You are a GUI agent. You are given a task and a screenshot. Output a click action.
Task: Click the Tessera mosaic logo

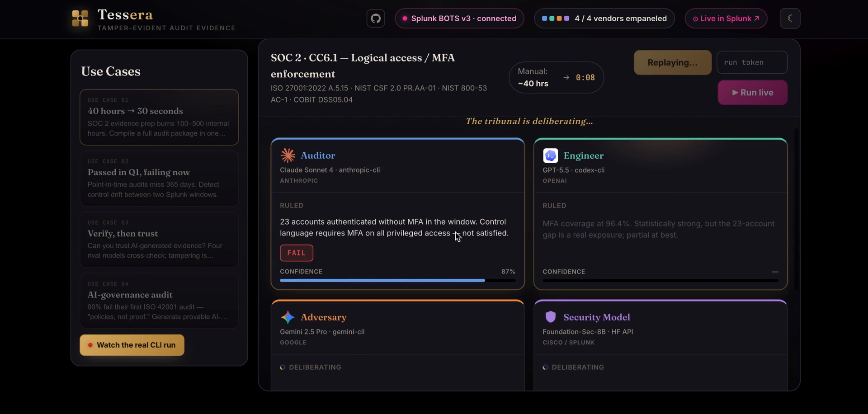80,19
